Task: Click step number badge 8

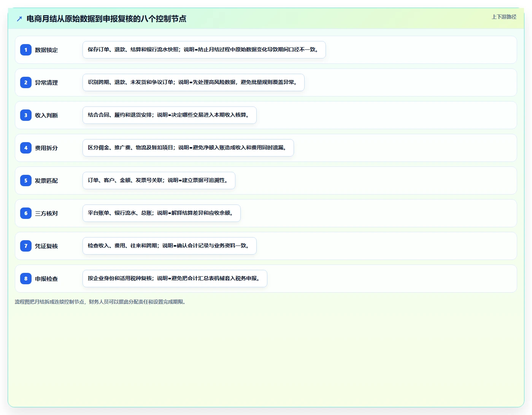Action: tap(26, 279)
